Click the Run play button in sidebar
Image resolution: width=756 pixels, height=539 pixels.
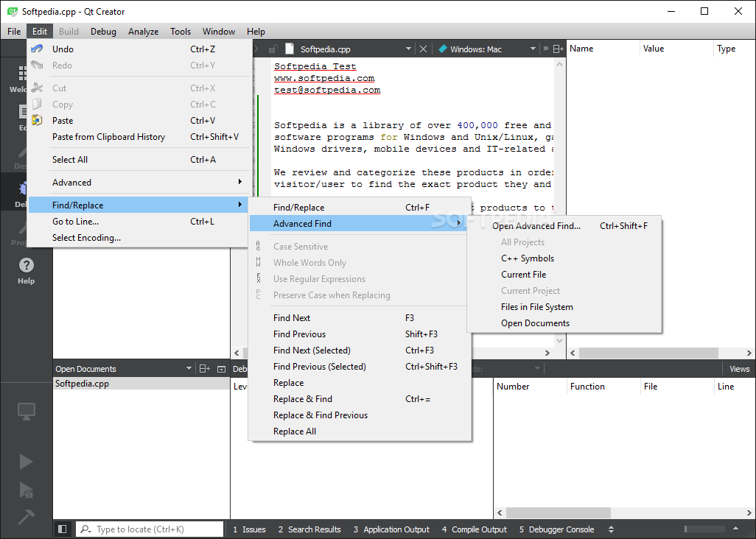pos(26,462)
